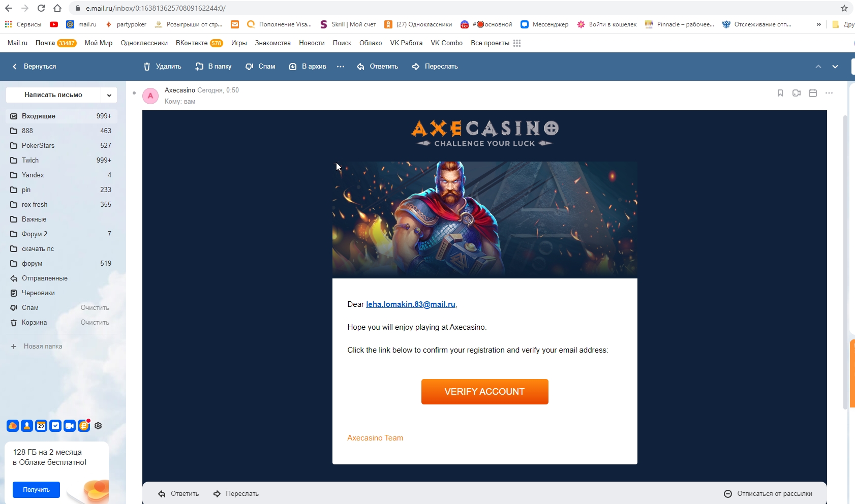Image resolution: width=855 pixels, height=504 pixels.
Task: Click the Переслать forward icon in toolbar
Action: (x=416, y=67)
